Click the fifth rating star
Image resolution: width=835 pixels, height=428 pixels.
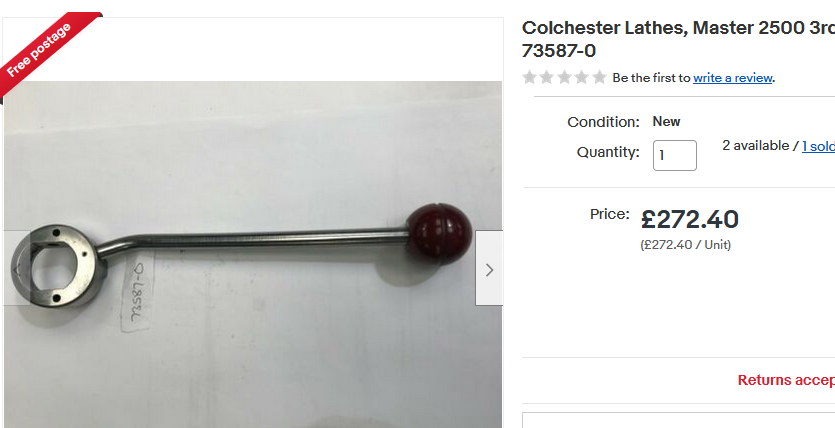(600, 78)
